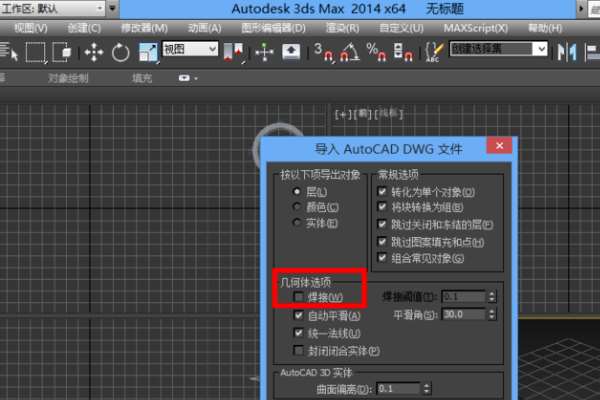This screenshot has height=400, width=600.
Task: Toggle 统一法线(U) checkbox
Action: 298,333
